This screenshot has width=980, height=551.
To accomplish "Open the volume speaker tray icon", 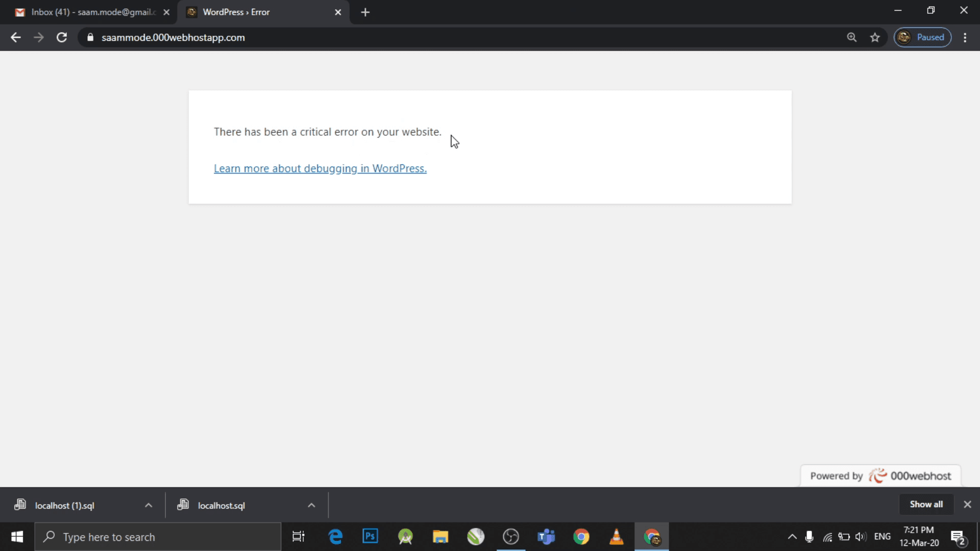I will coord(861,537).
